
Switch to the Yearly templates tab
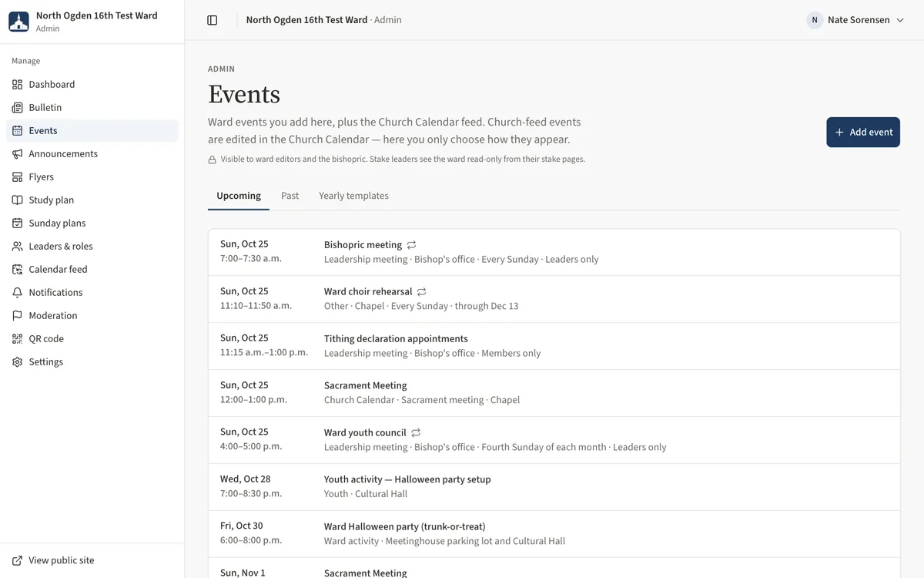click(353, 196)
